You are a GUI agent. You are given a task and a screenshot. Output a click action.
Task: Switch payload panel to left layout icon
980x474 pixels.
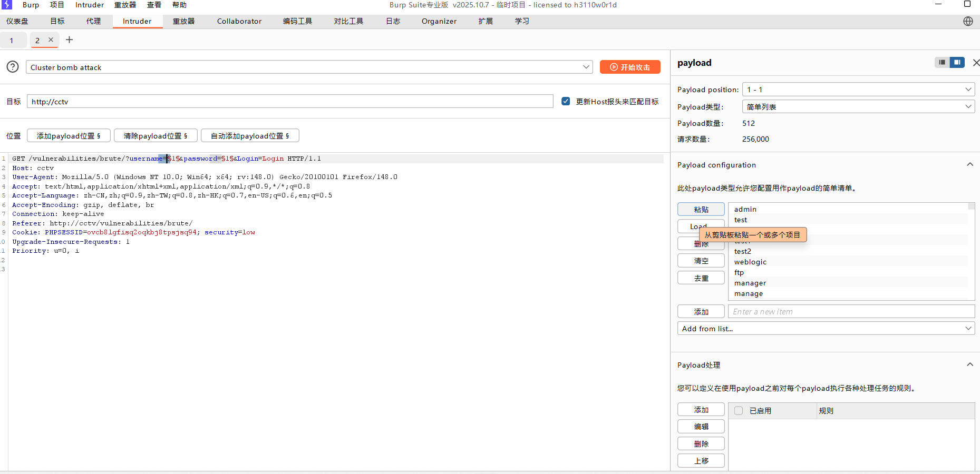tap(942, 62)
